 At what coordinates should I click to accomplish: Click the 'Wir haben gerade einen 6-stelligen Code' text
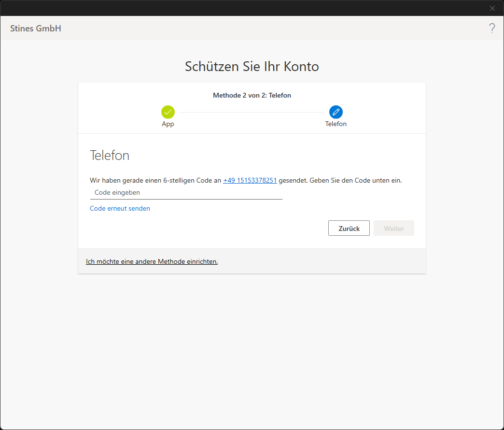155,180
